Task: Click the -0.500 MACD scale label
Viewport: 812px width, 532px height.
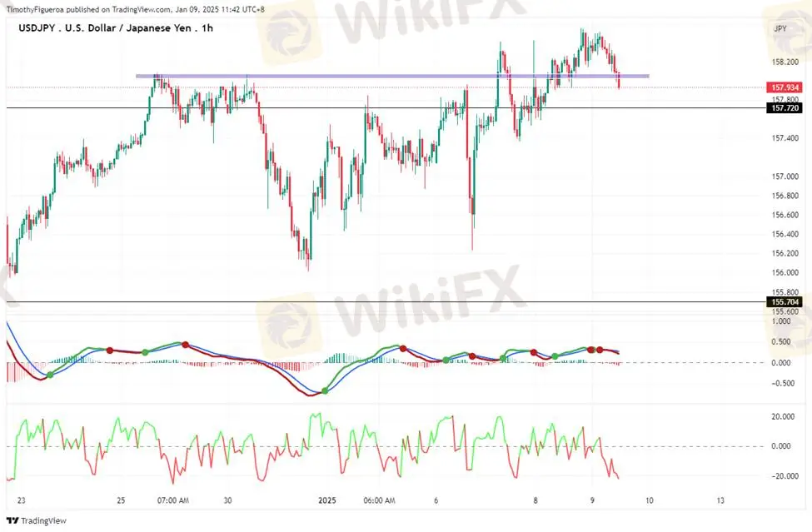Action: 783,383
